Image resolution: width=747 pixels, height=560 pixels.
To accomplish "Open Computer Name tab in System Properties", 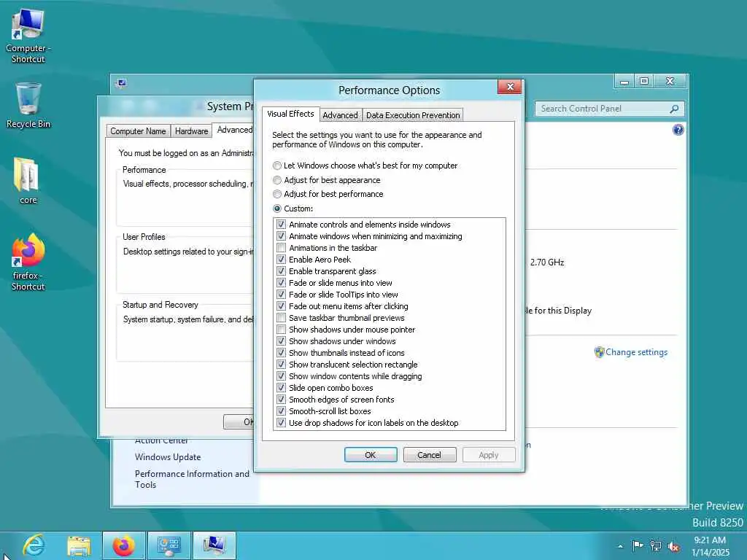I will (x=138, y=131).
